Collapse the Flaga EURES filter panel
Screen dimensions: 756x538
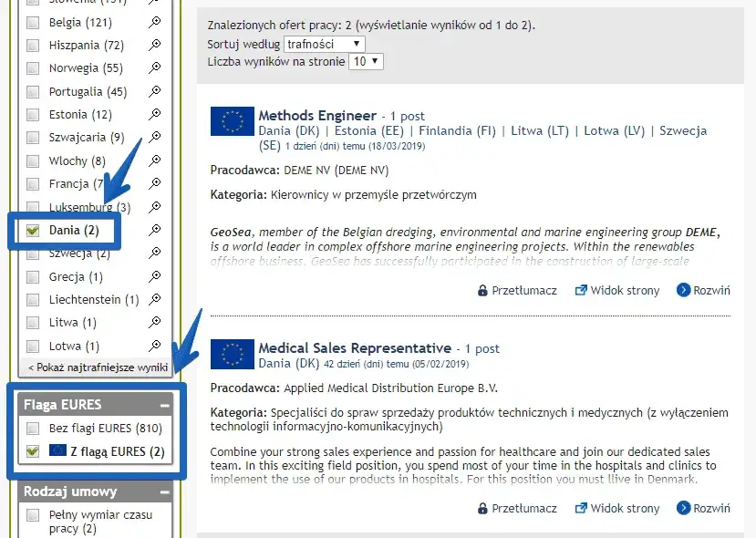tap(164, 405)
